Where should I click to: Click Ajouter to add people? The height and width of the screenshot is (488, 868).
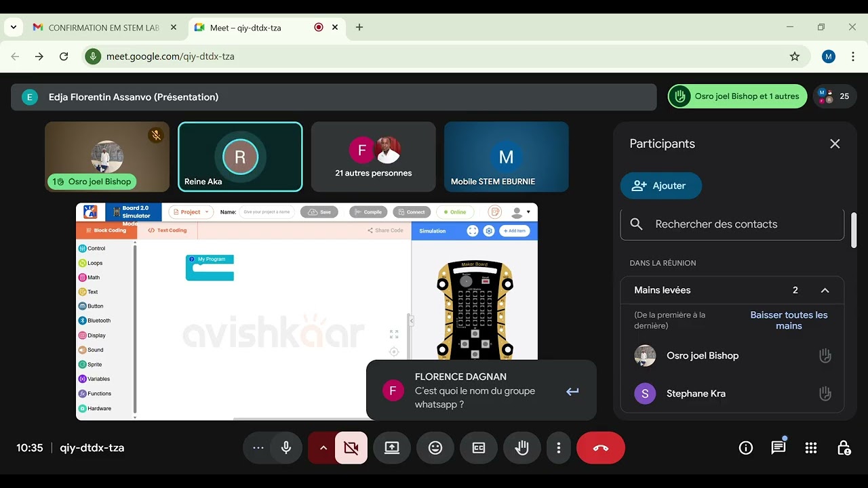[x=660, y=186]
